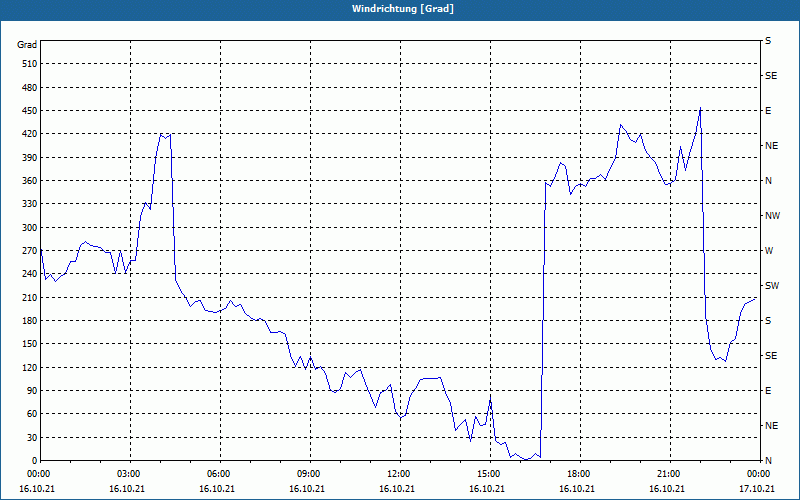Click the SW compass label
800x500 pixels.
coord(772,286)
